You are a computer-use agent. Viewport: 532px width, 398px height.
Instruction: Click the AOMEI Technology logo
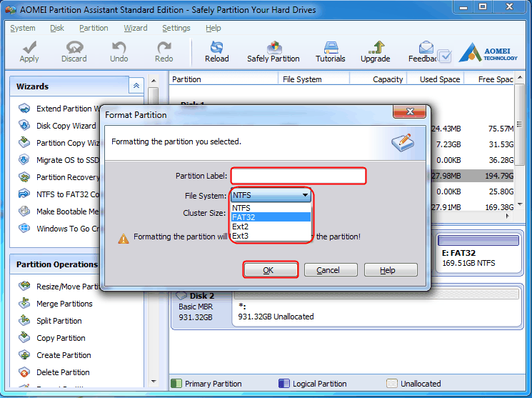488,53
